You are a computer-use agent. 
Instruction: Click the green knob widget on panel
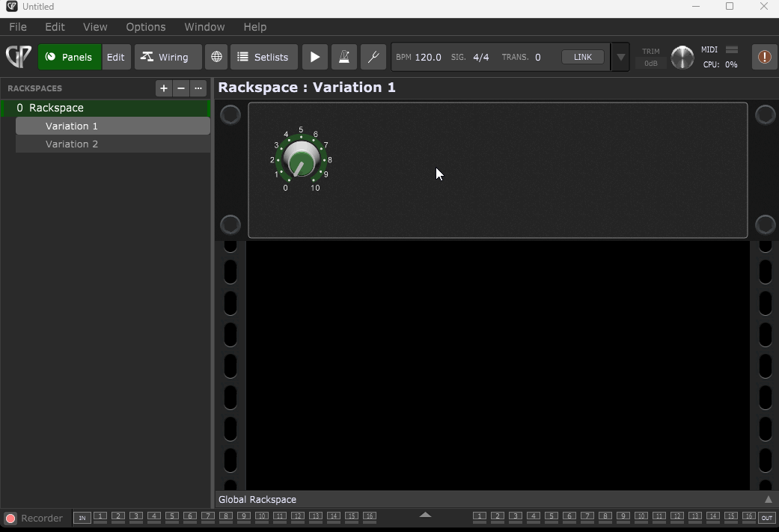coord(301,160)
